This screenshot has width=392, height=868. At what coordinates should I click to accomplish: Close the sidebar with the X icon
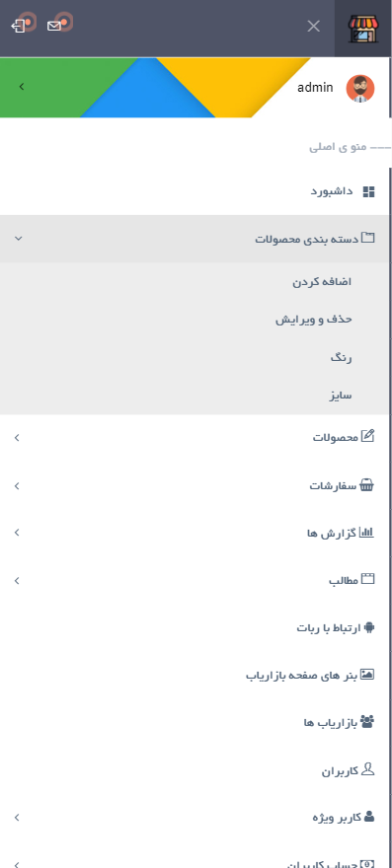pos(314,26)
